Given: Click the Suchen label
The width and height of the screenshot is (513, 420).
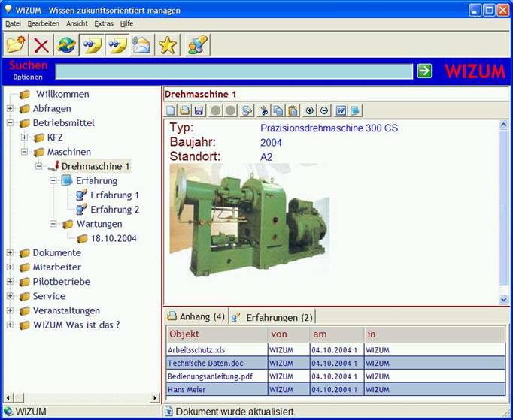Looking at the screenshot, I should click(28, 65).
